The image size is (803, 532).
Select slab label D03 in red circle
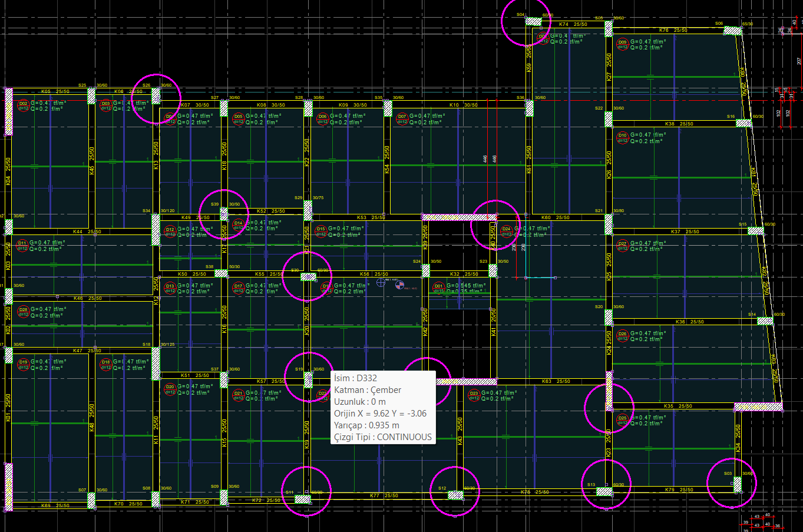(x=105, y=106)
